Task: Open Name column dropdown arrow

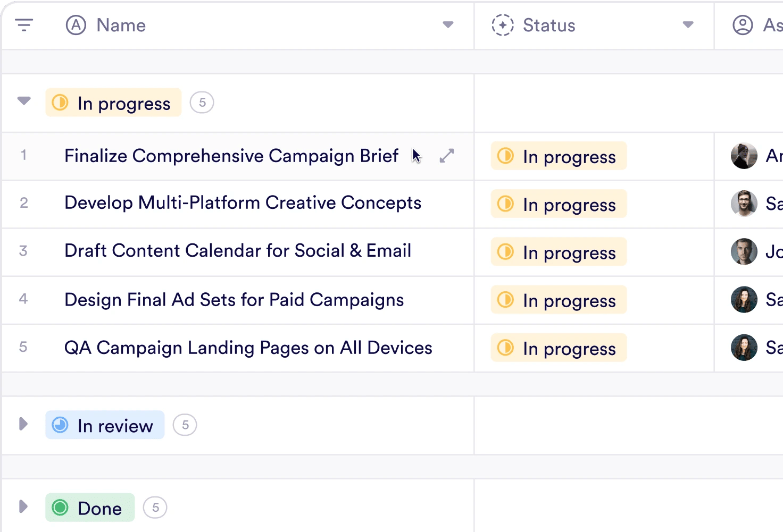Action: tap(448, 24)
